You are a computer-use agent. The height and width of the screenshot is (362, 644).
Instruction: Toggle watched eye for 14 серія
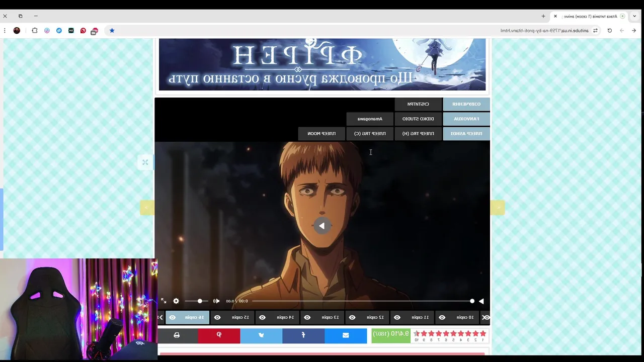tap(262, 317)
